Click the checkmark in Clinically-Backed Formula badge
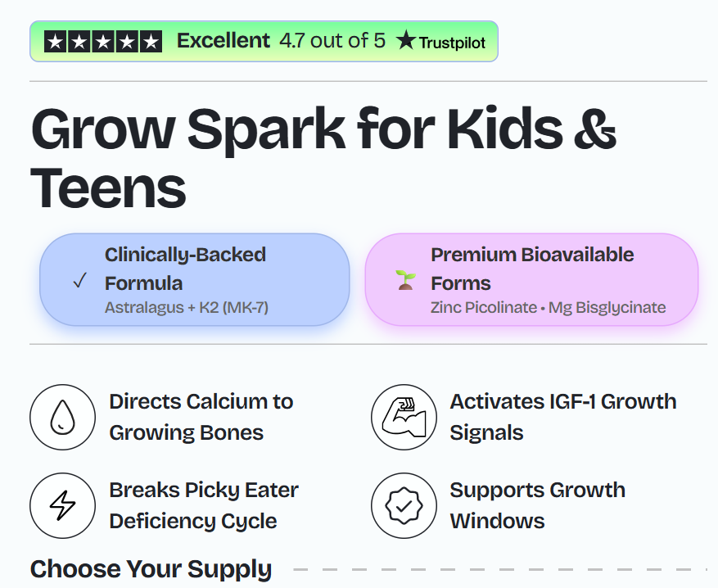This screenshot has height=588, width=718. [79, 281]
